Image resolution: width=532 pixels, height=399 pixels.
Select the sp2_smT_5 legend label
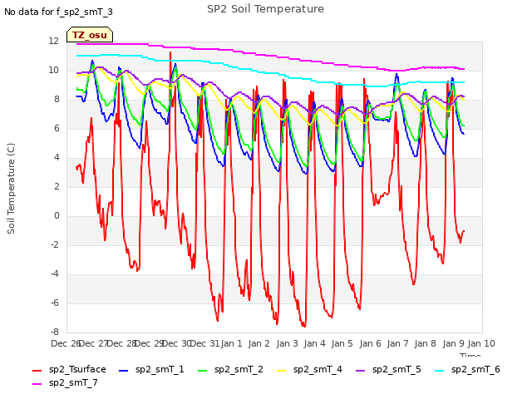(397, 369)
